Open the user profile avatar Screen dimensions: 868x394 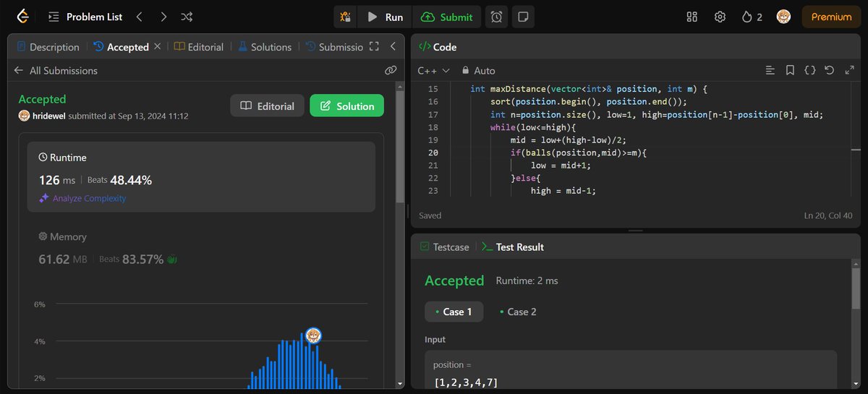(x=783, y=17)
